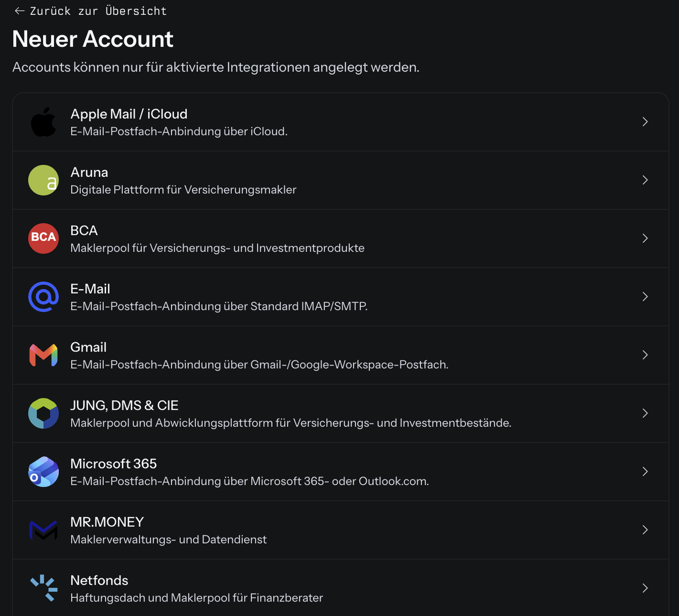The image size is (679, 616).
Task: Go back via 'Zurück zur Übersicht' link
Action: 91,11
